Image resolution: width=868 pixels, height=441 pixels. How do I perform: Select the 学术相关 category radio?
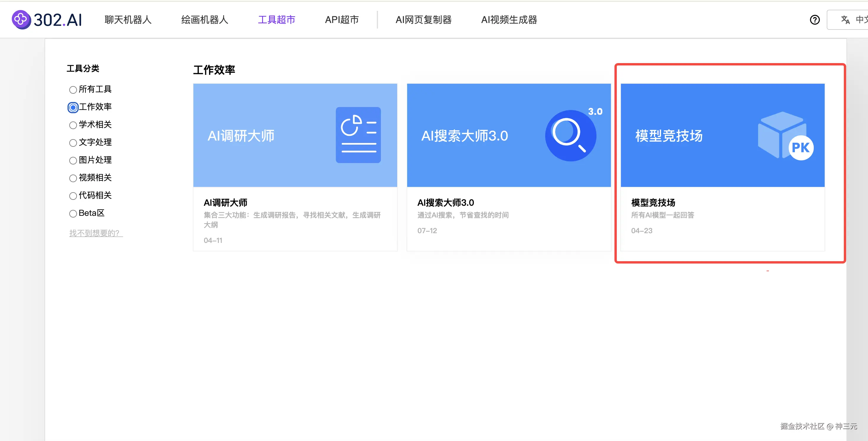pos(73,125)
